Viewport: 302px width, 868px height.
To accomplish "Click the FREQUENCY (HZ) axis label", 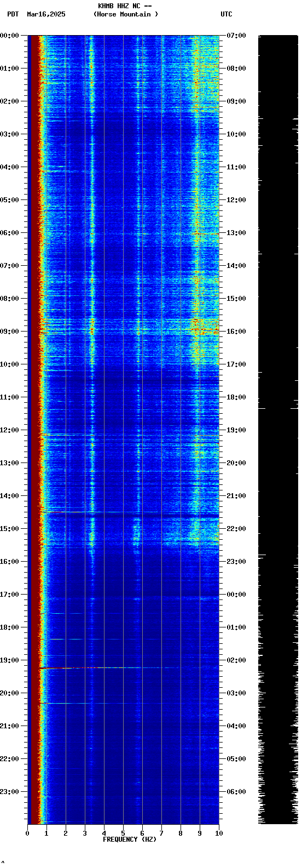I will pyautogui.click(x=130, y=839).
